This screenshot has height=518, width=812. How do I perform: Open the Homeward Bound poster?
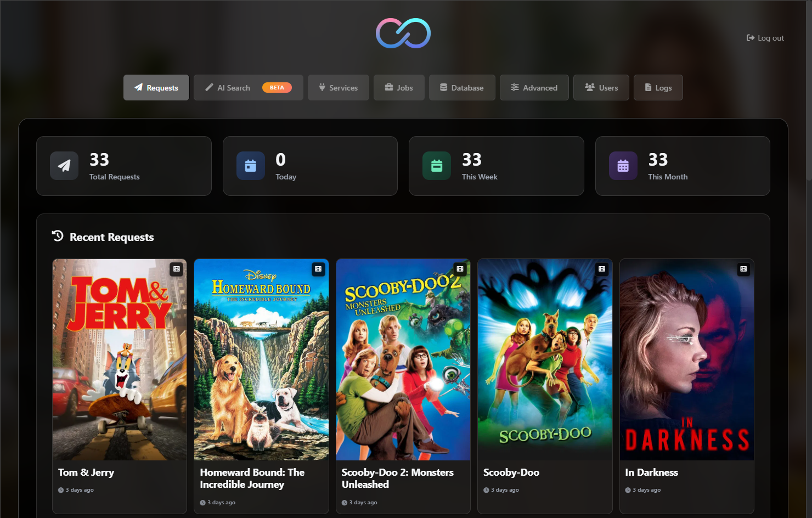[x=261, y=359]
